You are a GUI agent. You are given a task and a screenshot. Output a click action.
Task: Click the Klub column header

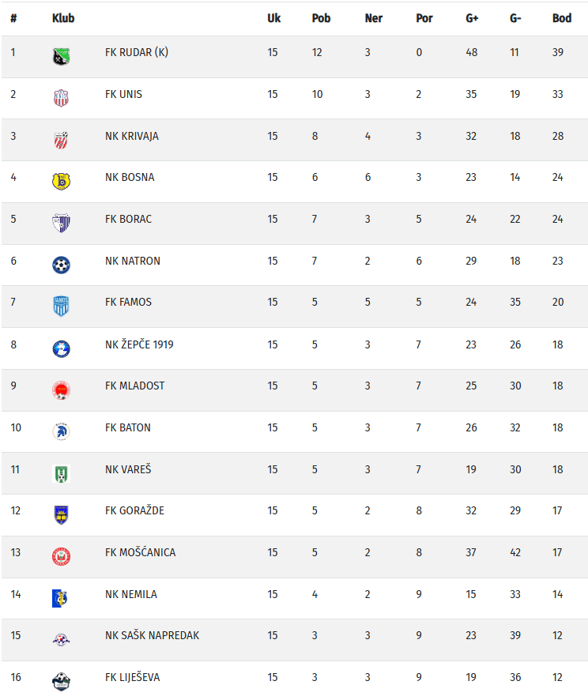63,18
